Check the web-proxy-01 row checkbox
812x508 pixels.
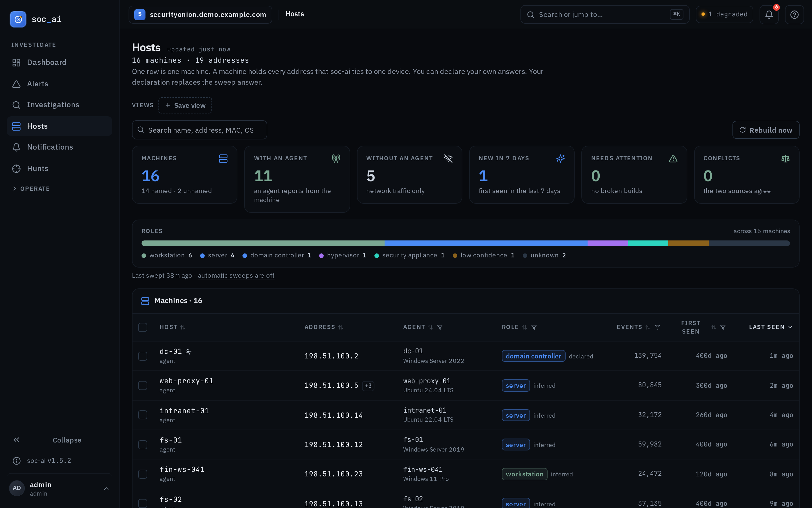(143, 385)
